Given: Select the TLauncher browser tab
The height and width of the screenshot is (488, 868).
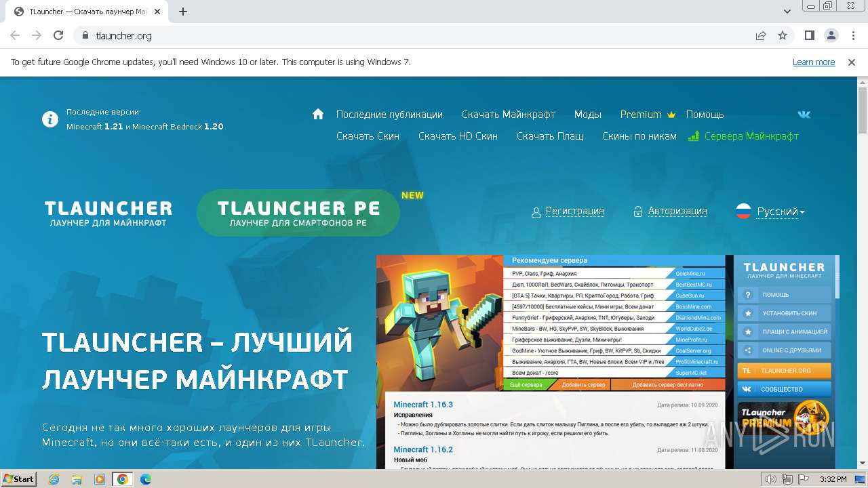Looking at the screenshot, I should [x=88, y=12].
